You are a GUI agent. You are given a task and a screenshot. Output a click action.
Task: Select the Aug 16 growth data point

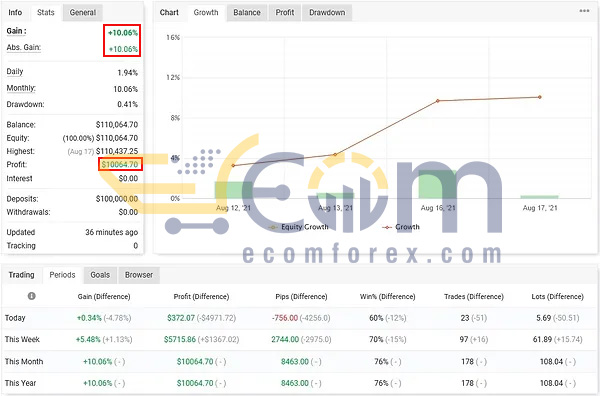[x=438, y=101]
